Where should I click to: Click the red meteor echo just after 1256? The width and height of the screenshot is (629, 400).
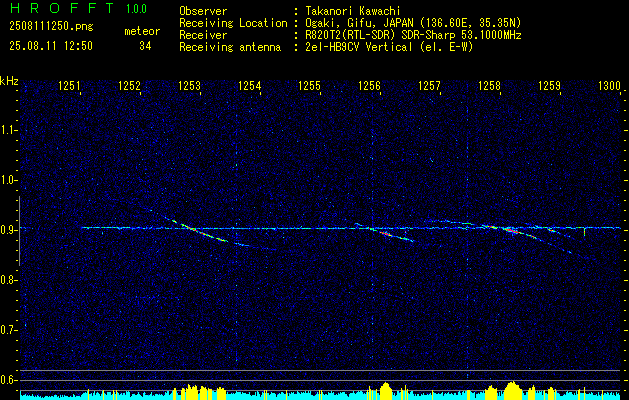point(386,233)
